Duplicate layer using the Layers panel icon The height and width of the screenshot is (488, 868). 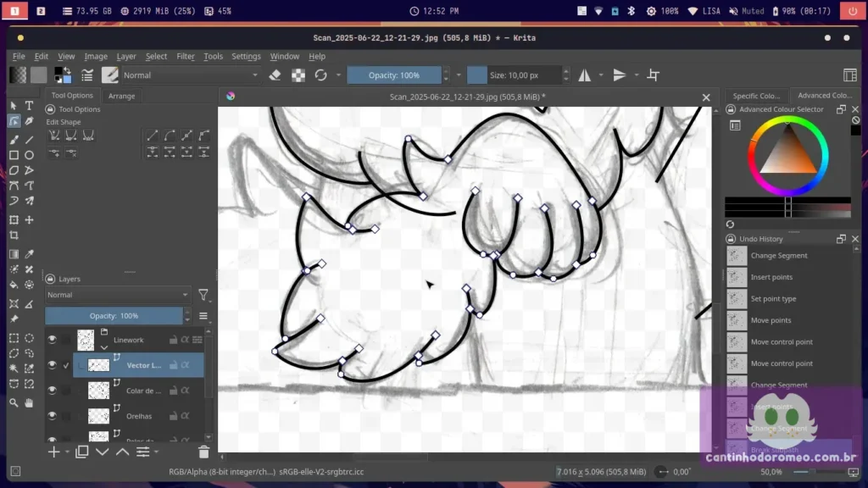pos(82,452)
